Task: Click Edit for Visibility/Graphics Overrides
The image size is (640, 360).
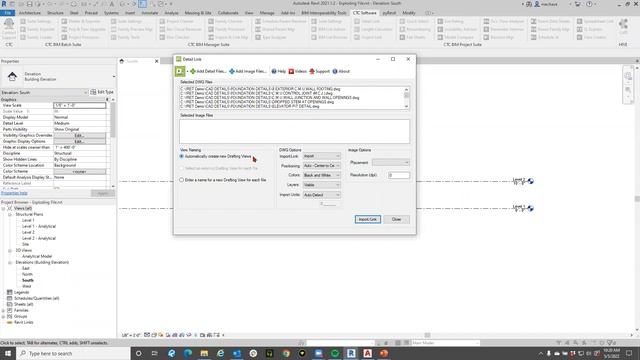Action: pos(79,135)
